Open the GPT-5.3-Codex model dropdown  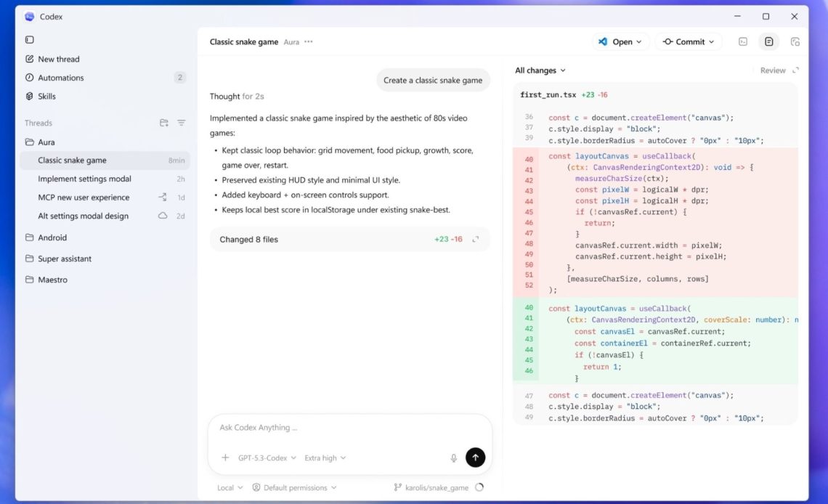click(x=267, y=458)
